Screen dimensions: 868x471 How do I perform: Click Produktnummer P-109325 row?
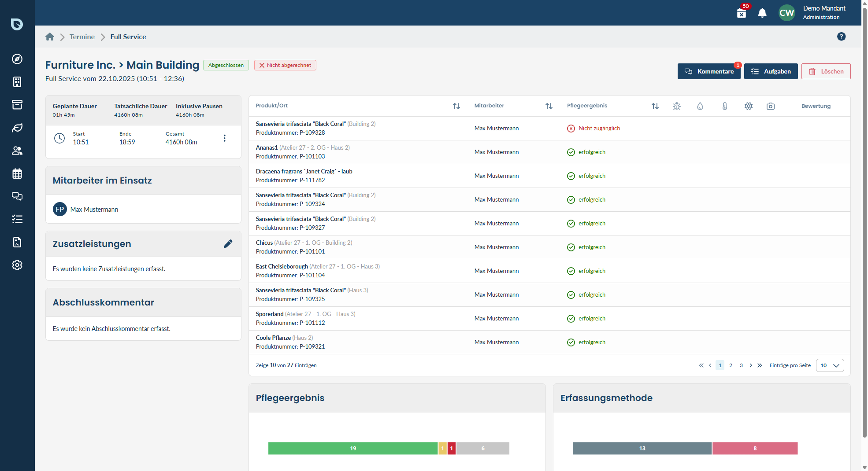click(x=549, y=295)
